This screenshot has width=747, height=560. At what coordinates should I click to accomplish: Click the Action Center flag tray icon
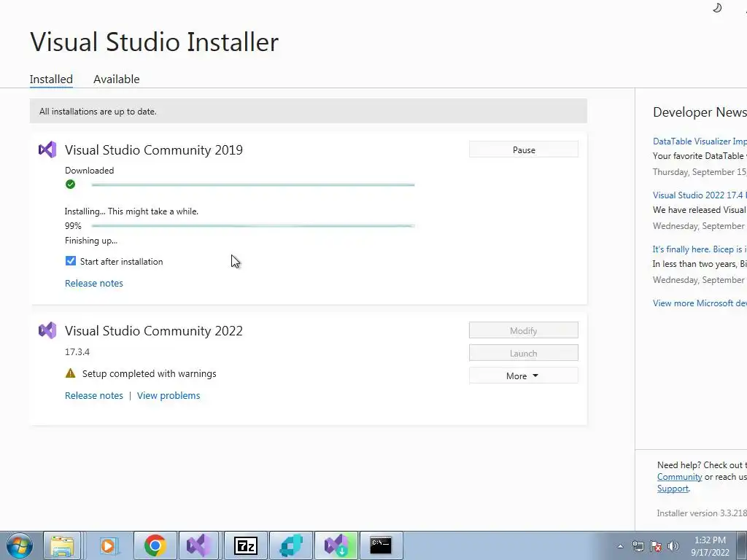pyautogui.click(x=656, y=546)
